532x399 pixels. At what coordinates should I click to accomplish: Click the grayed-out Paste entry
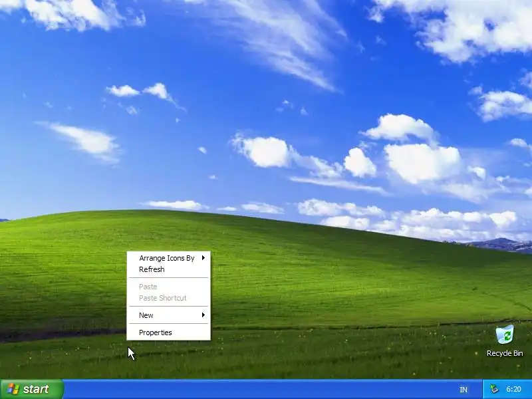[168, 287]
